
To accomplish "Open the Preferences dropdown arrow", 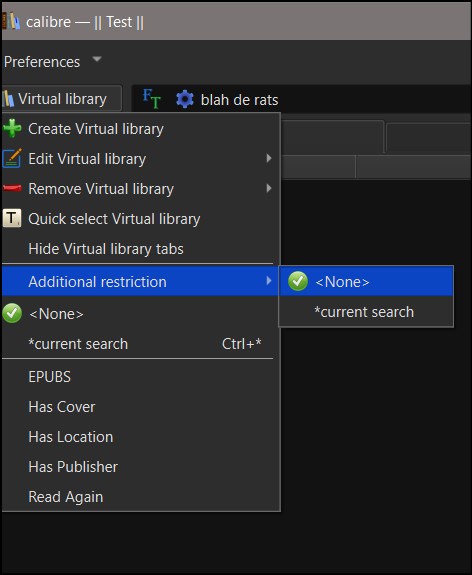I will [x=97, y=59].
